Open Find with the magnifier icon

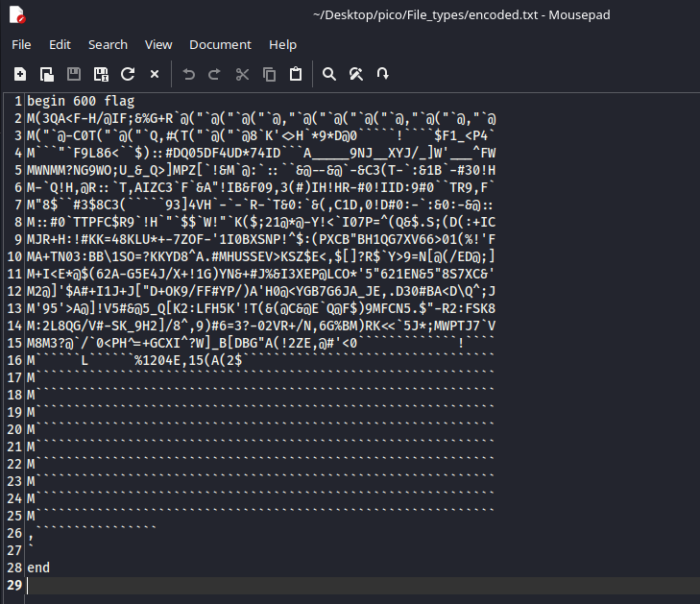point(329,74)
